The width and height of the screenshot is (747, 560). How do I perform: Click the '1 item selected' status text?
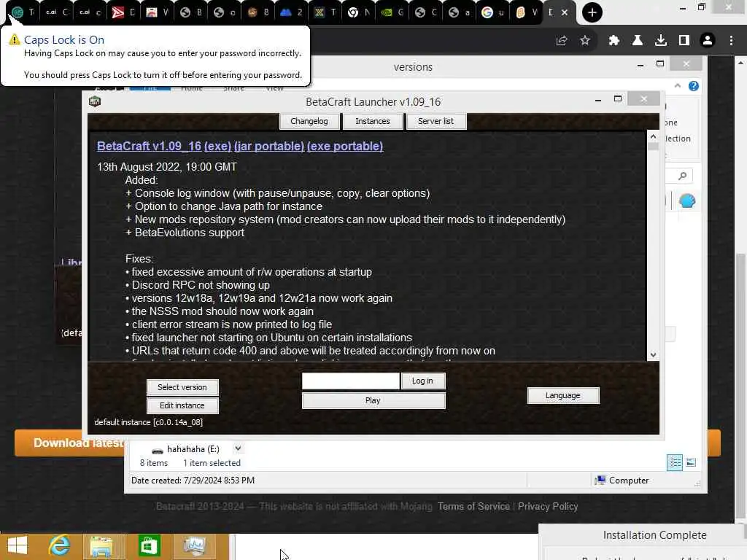point(212,463)
